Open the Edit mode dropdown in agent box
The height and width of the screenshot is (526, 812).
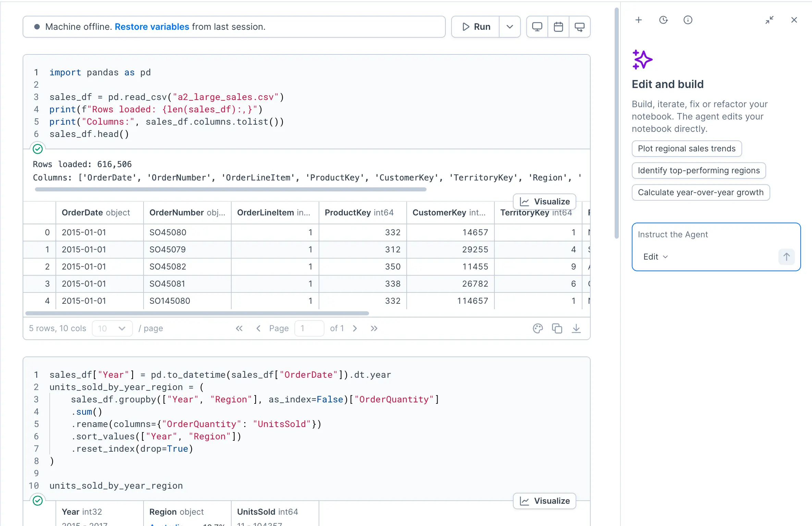(x=655, y=257)
